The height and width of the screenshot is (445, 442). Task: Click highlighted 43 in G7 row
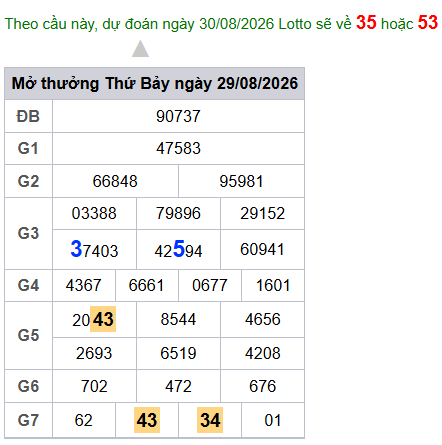coord(147,420)
